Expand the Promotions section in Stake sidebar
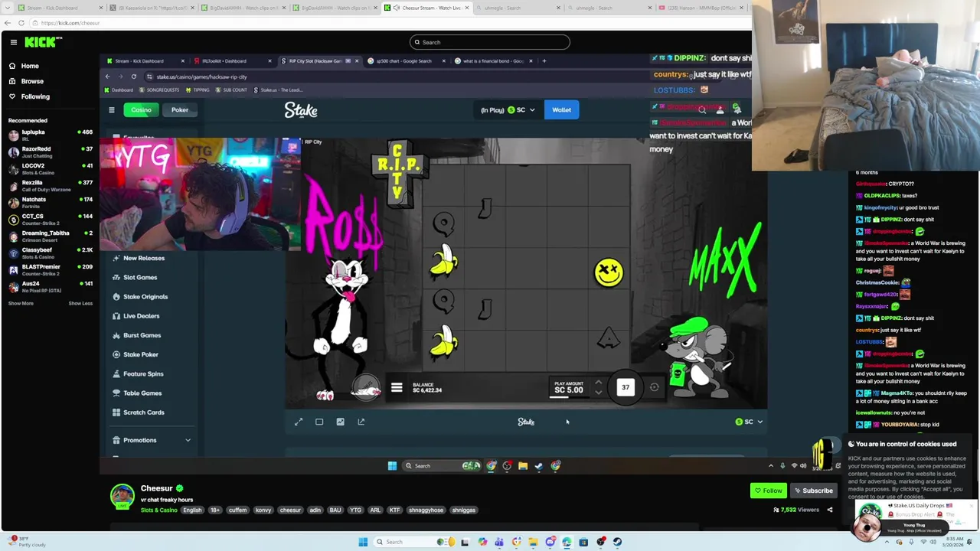The image size is (980, 551). tap(150, 440)
